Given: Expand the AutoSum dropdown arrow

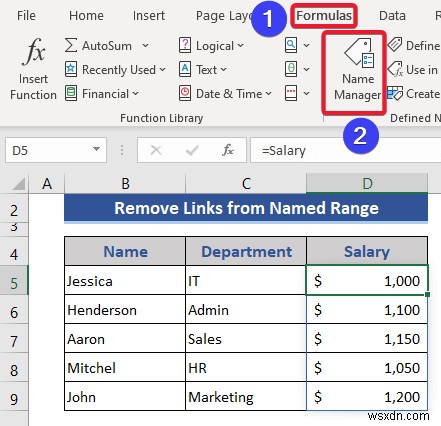Looking at the screenshot, I should coord(145,45).
